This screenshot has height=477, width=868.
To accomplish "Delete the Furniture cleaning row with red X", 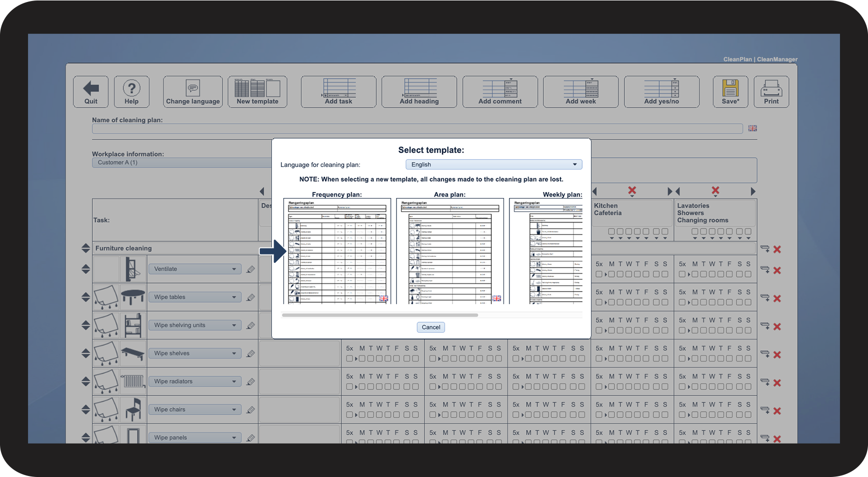I will click(777, 250).
